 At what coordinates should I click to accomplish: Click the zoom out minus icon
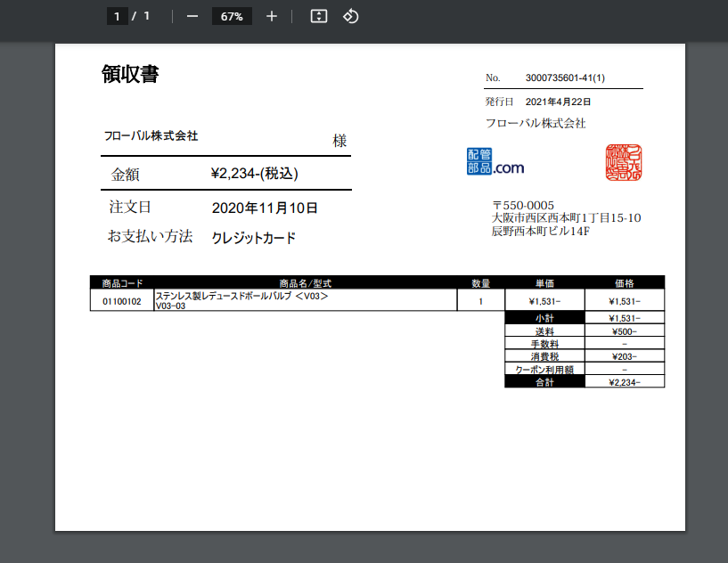(x=192, y=16)
